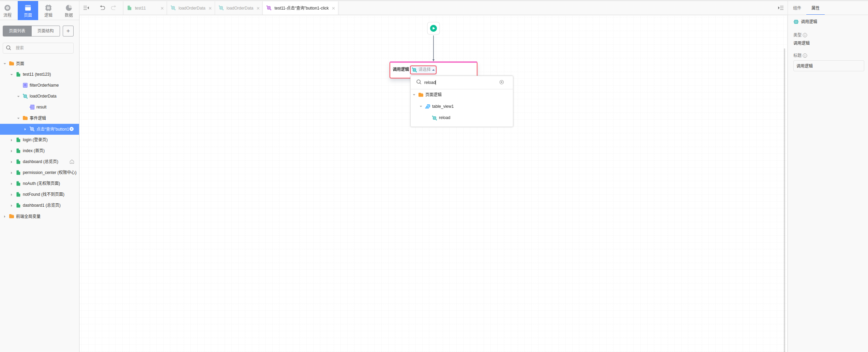Switch to the 逻辑 (logic) module

[x=48, y=11]
